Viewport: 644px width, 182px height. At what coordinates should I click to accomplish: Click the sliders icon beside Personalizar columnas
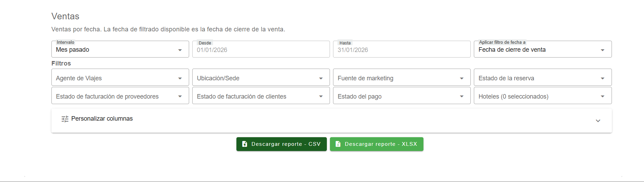(65, 119)
